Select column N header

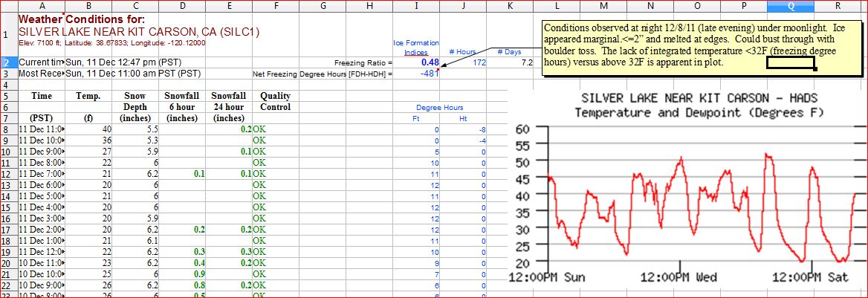650,5
